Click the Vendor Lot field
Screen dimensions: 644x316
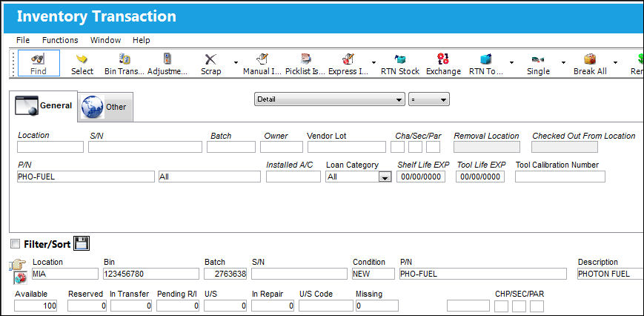tap(347, 147)
